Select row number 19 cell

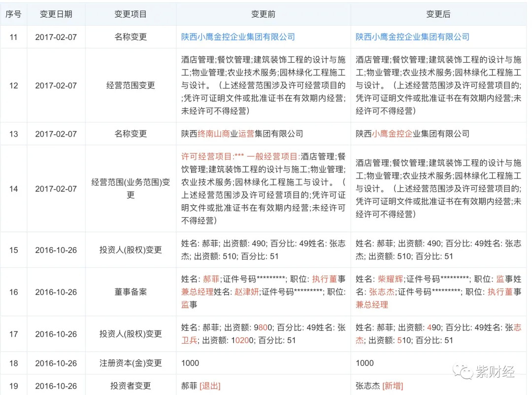[14, 386]
